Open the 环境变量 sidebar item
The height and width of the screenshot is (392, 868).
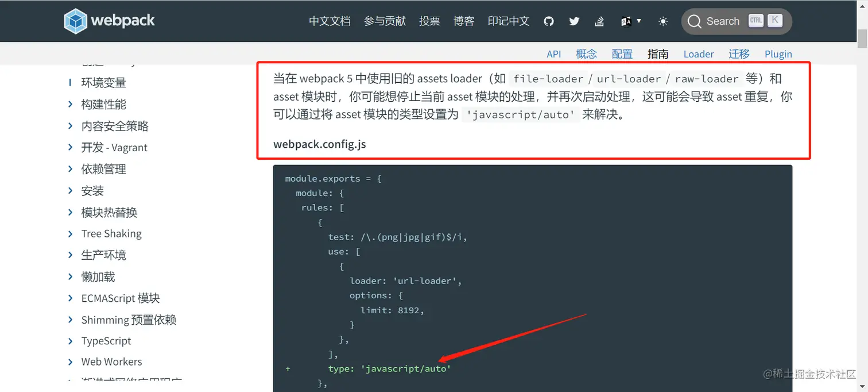click(104, 83)
